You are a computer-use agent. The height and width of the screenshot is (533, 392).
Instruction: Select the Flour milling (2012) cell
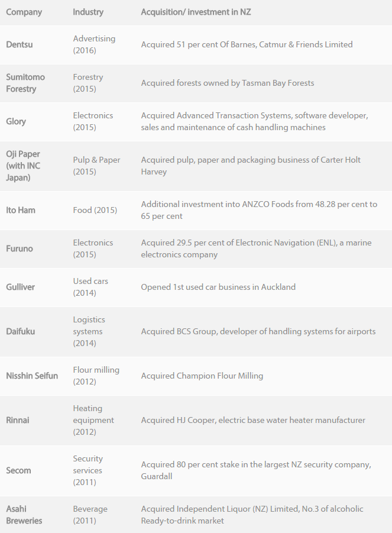point(96,376)
